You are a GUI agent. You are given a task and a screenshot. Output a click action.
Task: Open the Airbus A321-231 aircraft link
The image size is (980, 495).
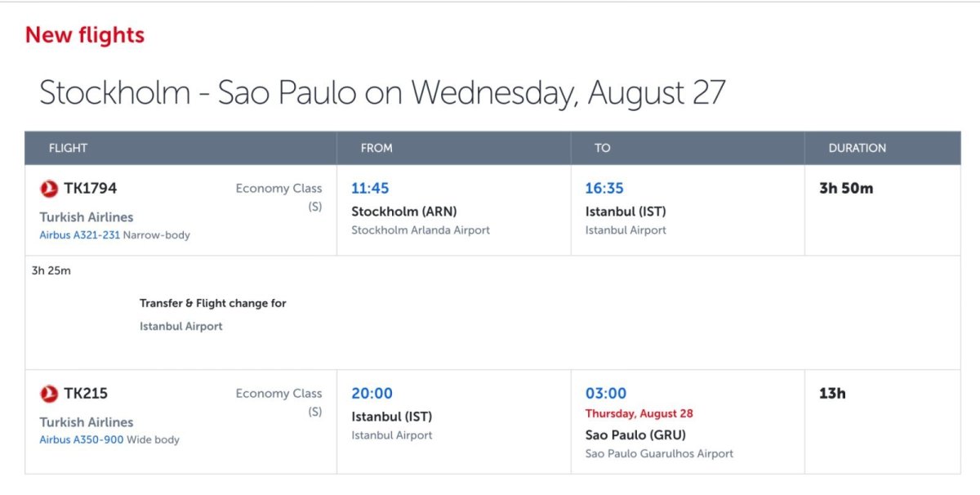click(x=79, y=235)
